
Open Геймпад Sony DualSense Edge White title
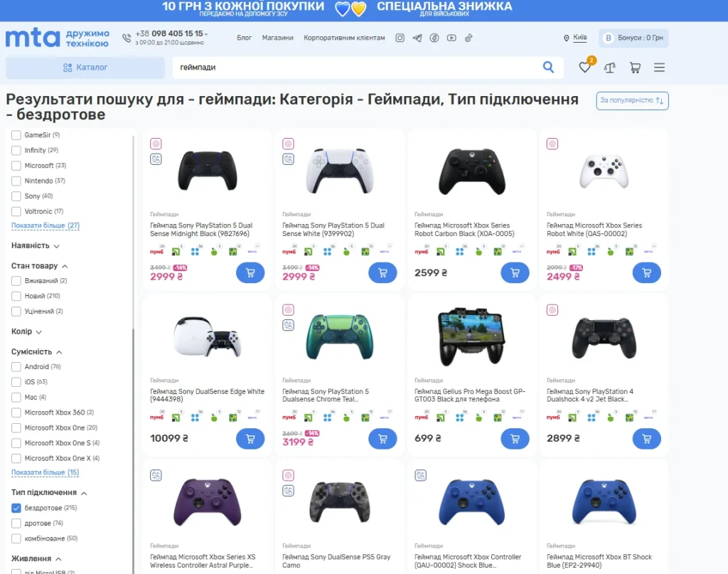point(207,395)
